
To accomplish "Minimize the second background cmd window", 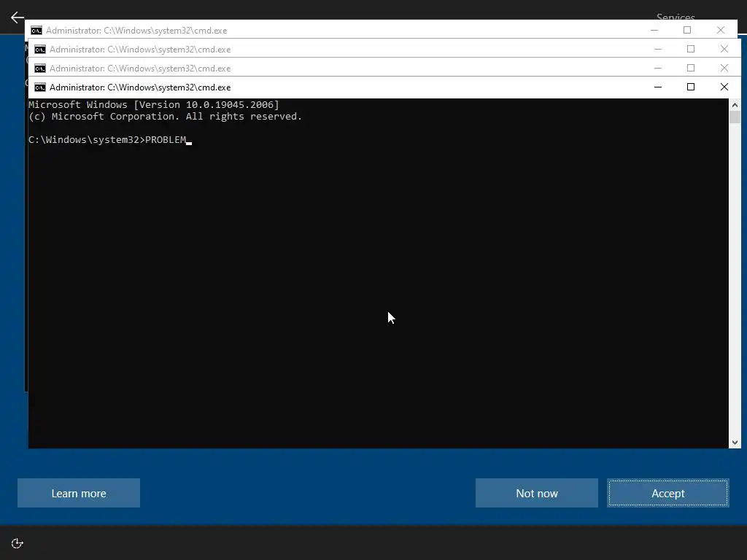I will (658, 49).
